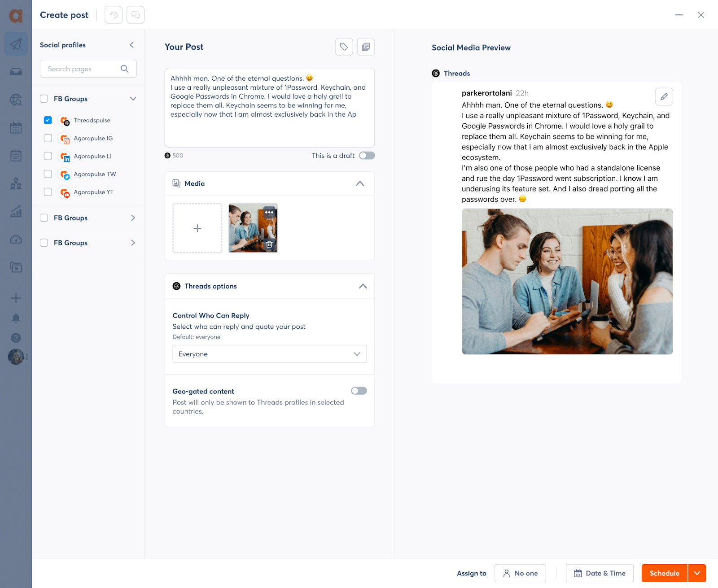Open the inbox tray icon in sidebar

pyautogui.click(x=16, y=72)
